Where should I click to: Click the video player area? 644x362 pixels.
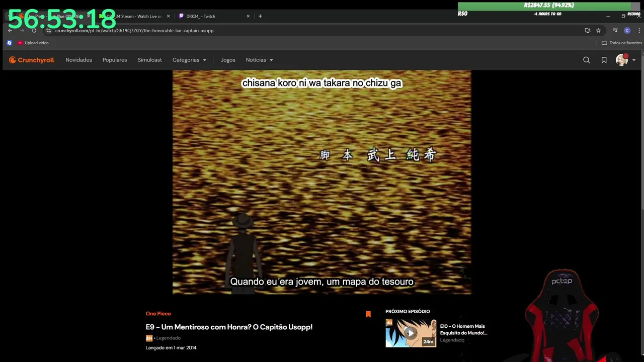pyautogui.click(x=322, y=182)
